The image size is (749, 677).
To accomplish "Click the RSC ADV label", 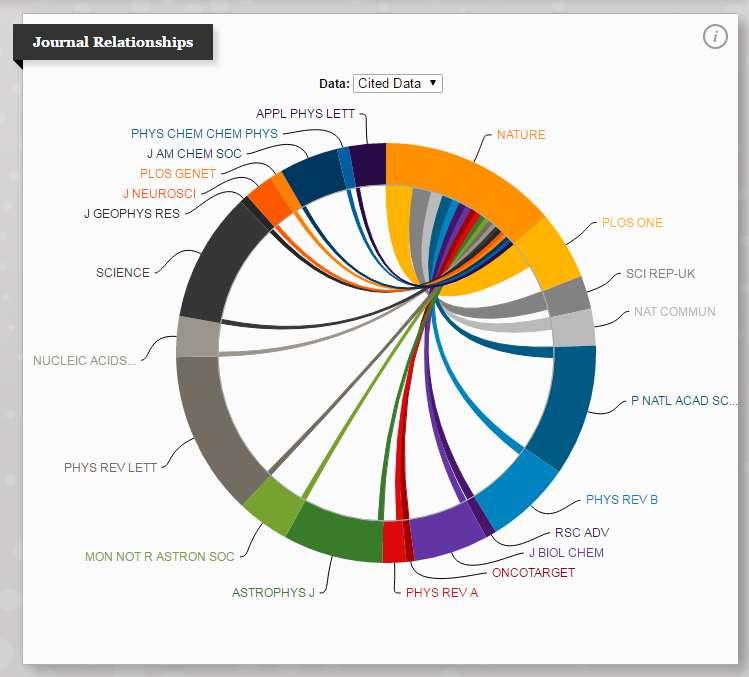I will click(582, 533).
